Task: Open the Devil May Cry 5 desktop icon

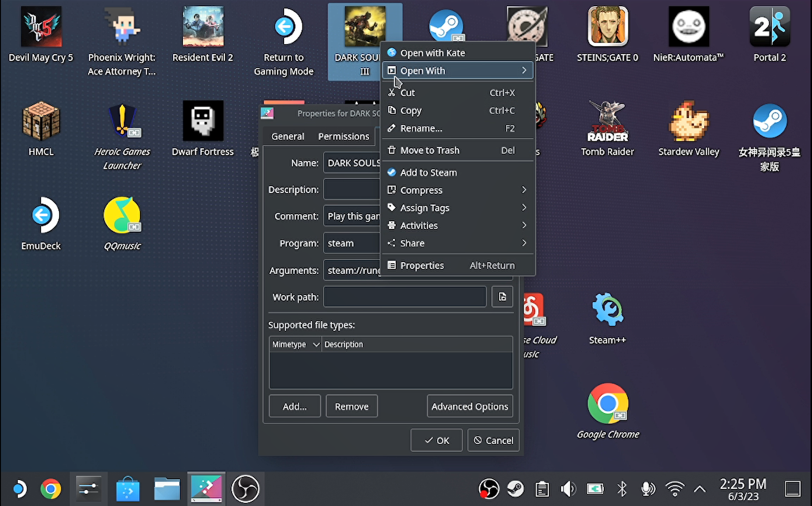Action: click(41, 27)
